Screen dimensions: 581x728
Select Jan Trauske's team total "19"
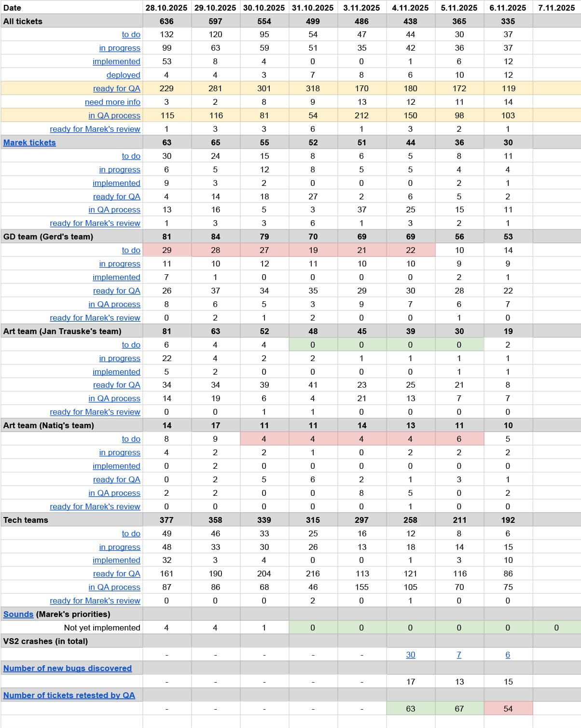tap(508, 331)
